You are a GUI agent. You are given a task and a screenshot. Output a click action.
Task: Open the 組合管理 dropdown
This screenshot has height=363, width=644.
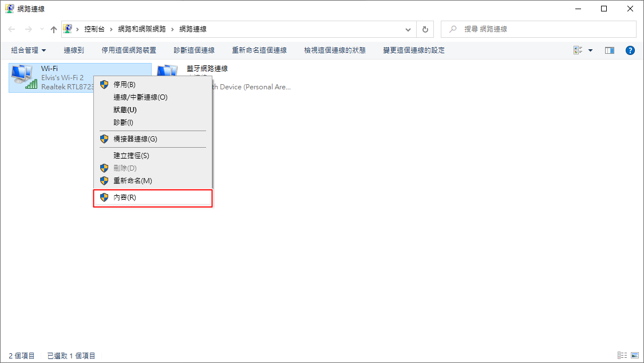28,50
